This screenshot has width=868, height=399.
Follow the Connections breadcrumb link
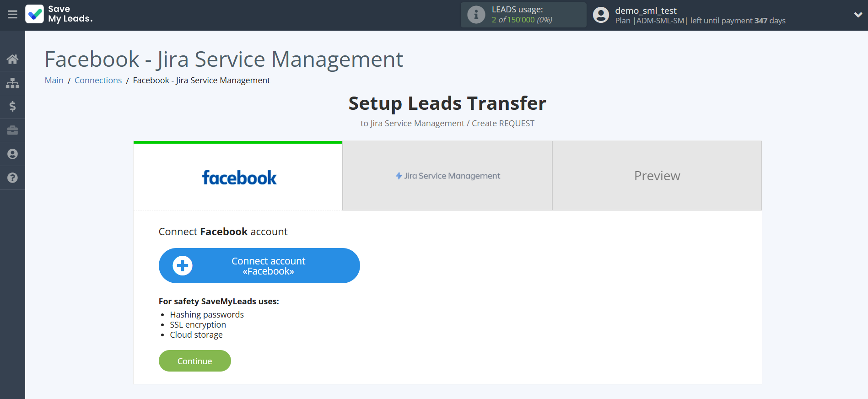[98, 81]
